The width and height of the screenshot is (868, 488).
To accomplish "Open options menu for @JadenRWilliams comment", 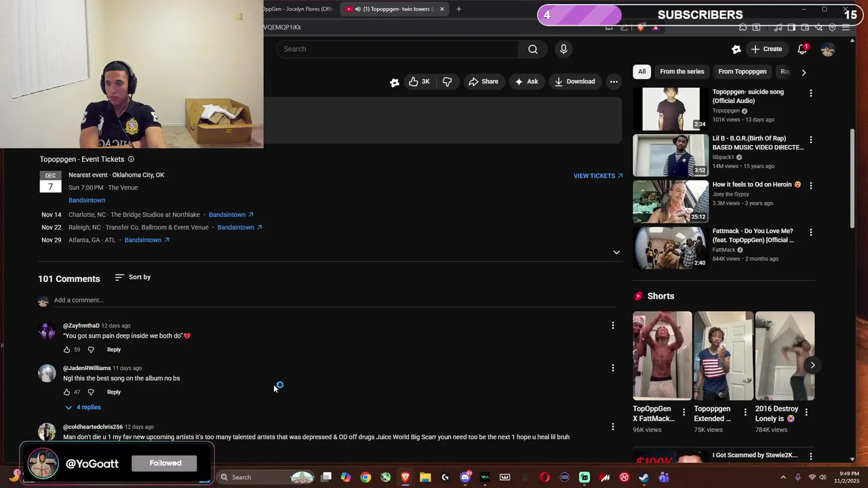I will tap(613, 368).
